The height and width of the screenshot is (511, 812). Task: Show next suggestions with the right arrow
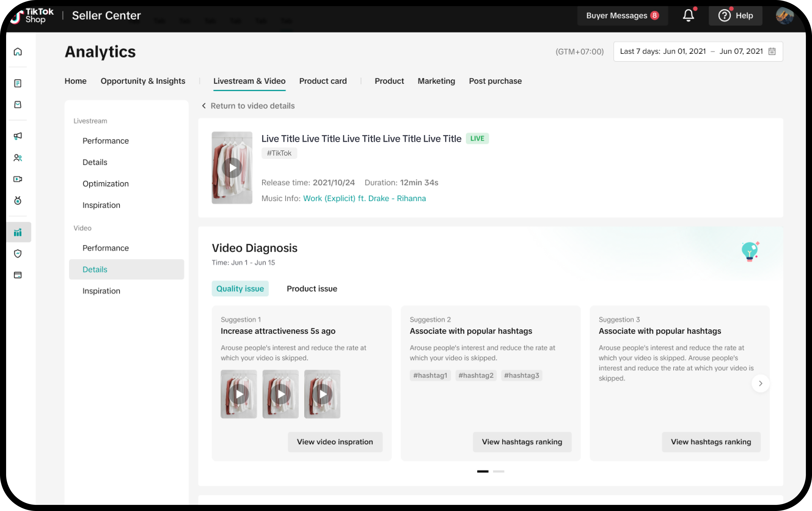tap(760, 383)
